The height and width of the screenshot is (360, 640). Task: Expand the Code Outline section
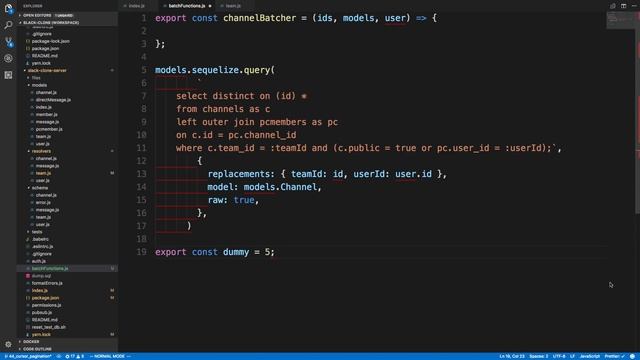tap(37, 349)
